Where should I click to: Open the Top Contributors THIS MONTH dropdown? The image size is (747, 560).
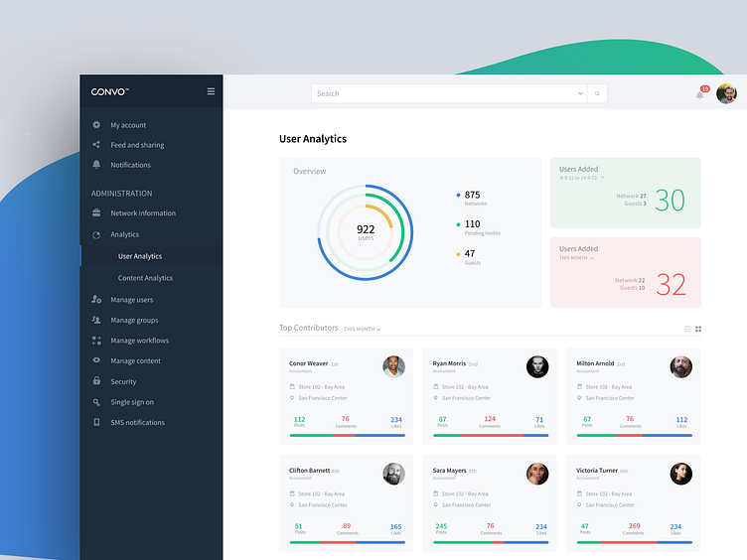(x=362, y=329)
